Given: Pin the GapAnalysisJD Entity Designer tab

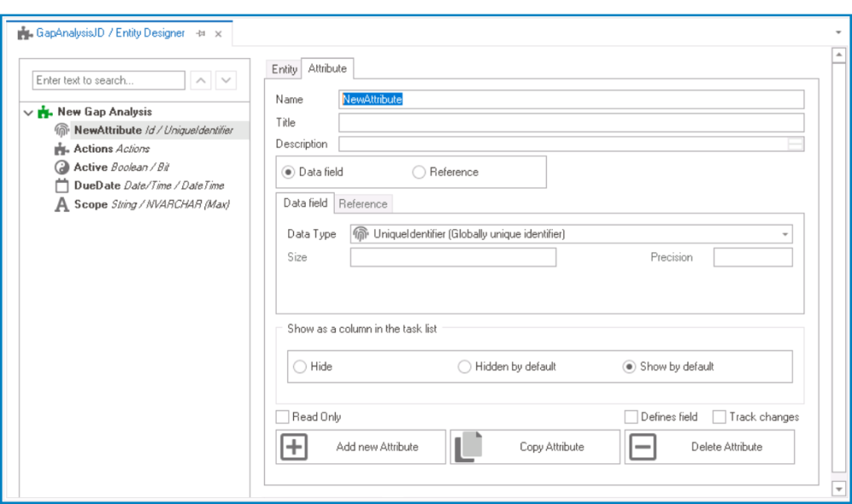Looking at the screenshot, I should [200, 33].
